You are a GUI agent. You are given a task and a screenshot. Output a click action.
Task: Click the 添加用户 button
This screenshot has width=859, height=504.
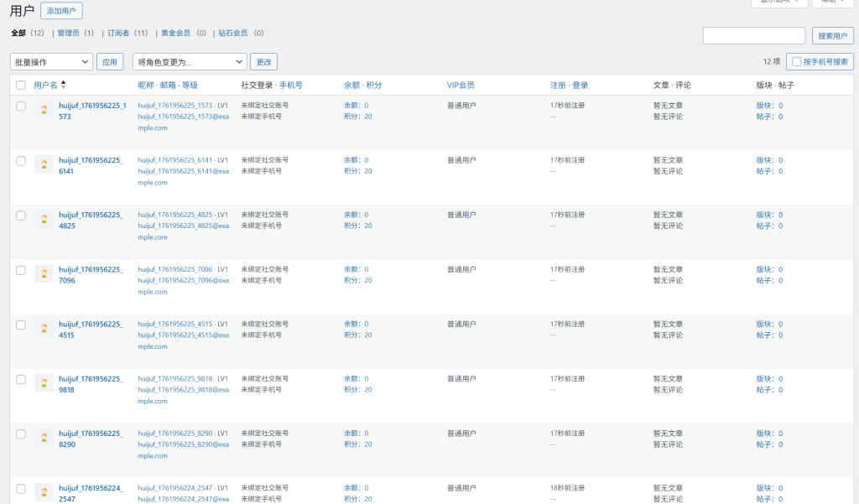tap(61, 11)
